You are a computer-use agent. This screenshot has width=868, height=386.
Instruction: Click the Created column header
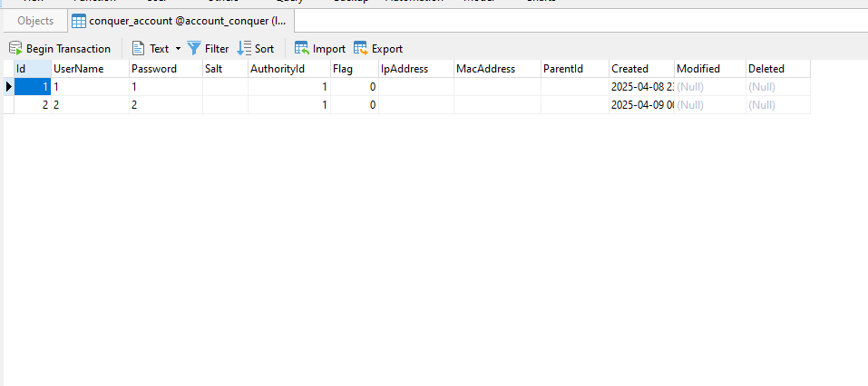629,69
